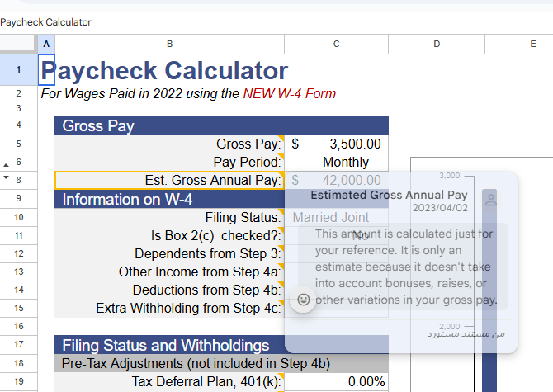
Task: Click the note date 2023/04/02
Action: 440,208
